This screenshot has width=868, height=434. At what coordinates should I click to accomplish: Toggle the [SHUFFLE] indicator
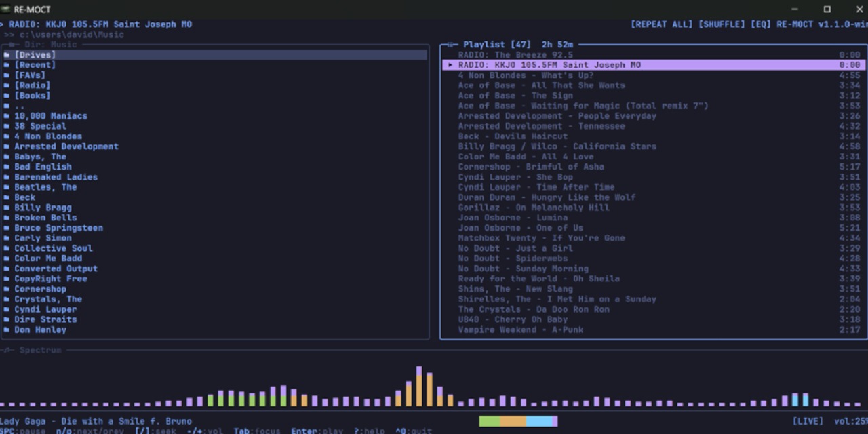tap(723, 24)
